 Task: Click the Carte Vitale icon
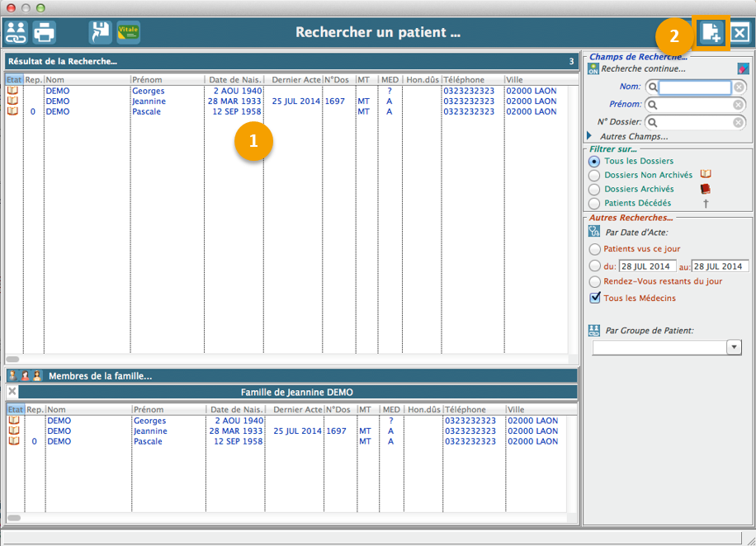click(128, 33)
